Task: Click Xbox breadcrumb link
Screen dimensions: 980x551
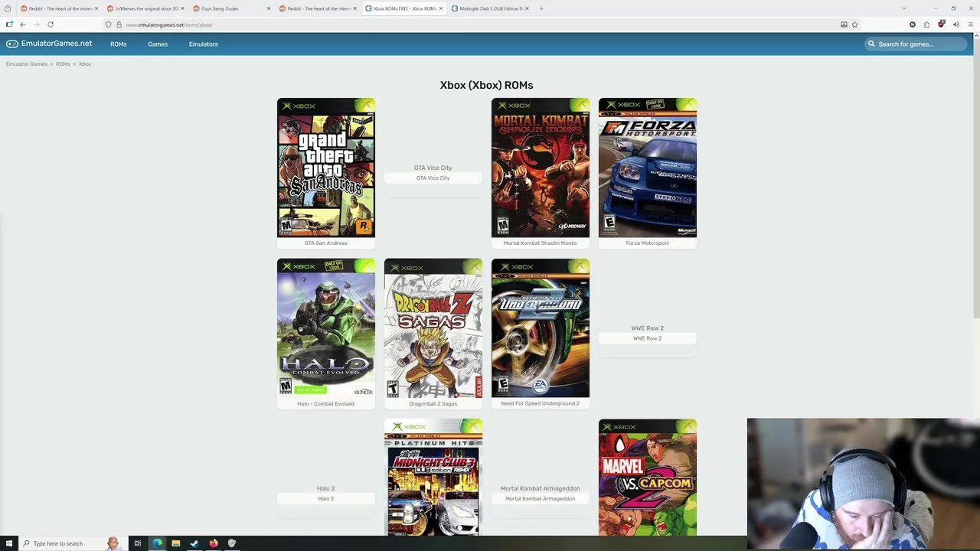Action: 85,64
